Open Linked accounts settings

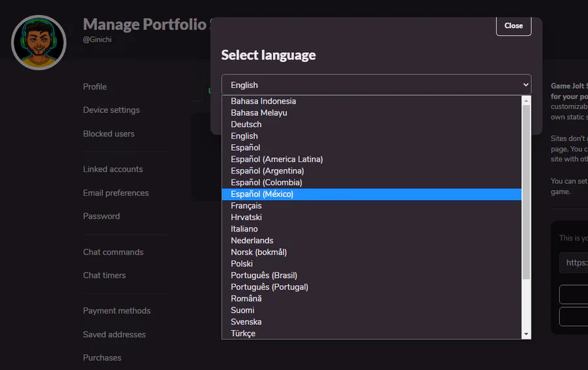coord(112,170)
